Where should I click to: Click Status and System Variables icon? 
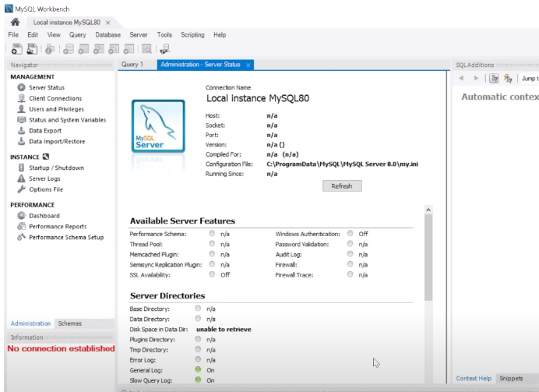[21, 120]
